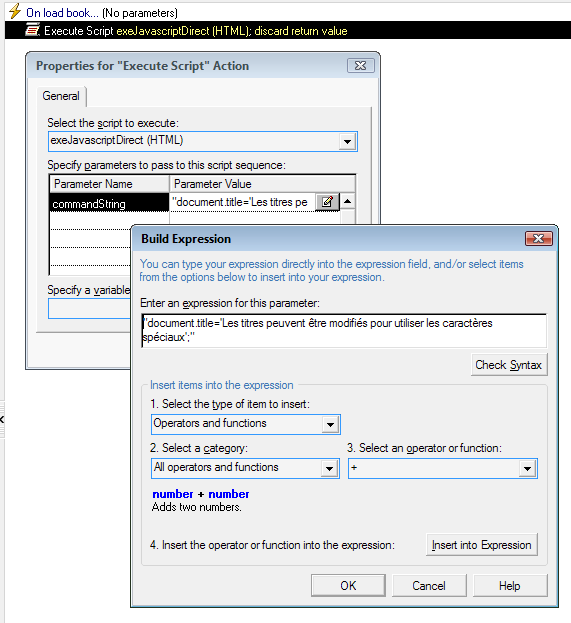Click inside the expression text field
The height and width of the screenshot is (623, 571).
click(x=344, y=330)
